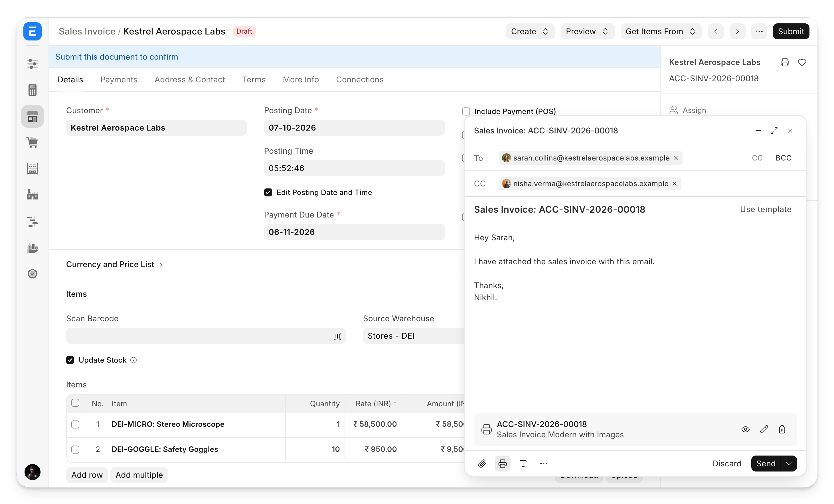Switch to the Details tab
Image resolution: width=834 pixels, height=504 pixels.
click(70, 80)
